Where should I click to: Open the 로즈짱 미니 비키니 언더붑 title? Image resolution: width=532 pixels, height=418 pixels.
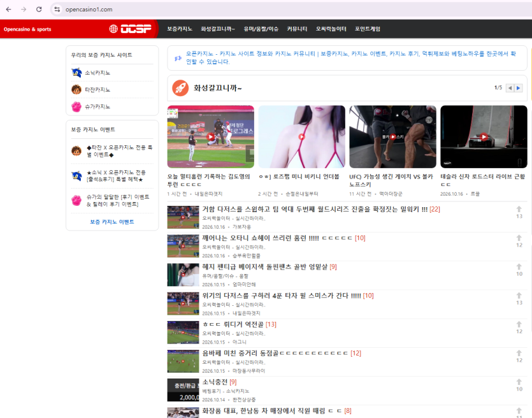[299, 177]
